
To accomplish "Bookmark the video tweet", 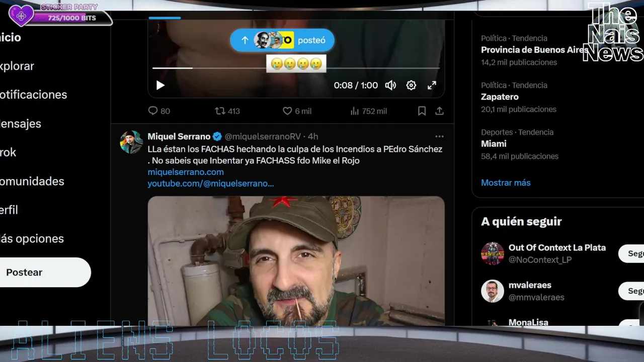I will 422,111.
